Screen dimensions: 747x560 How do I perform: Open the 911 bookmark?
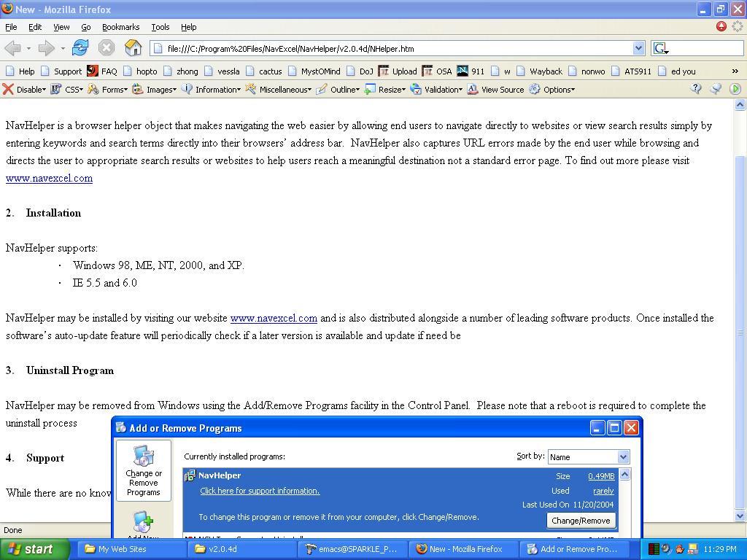[471, 71]
